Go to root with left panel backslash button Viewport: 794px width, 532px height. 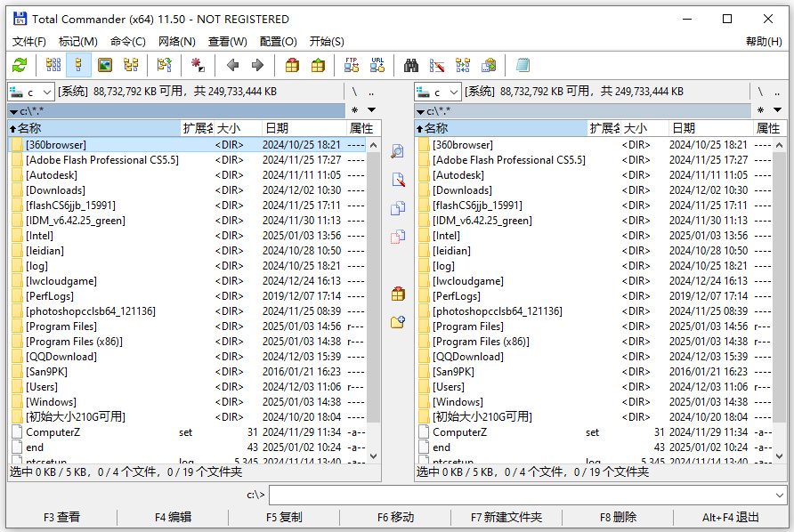pos(354,93)
